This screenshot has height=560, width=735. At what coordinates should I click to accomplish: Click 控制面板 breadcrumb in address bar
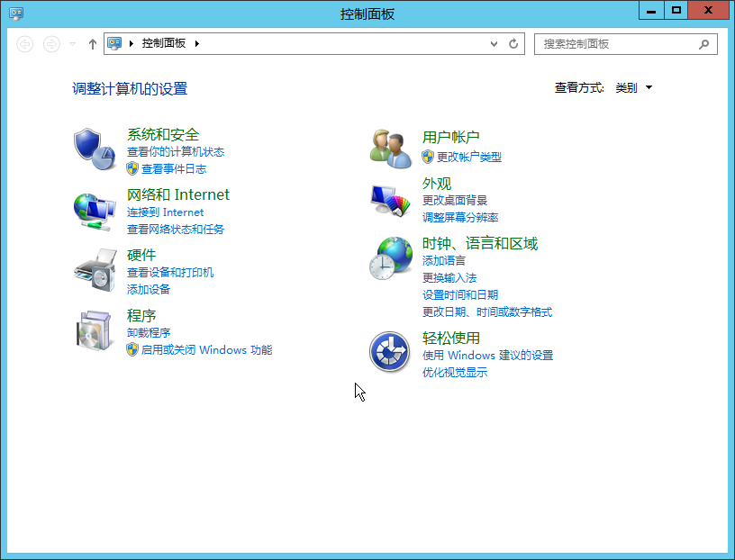(x=164, y=43)
